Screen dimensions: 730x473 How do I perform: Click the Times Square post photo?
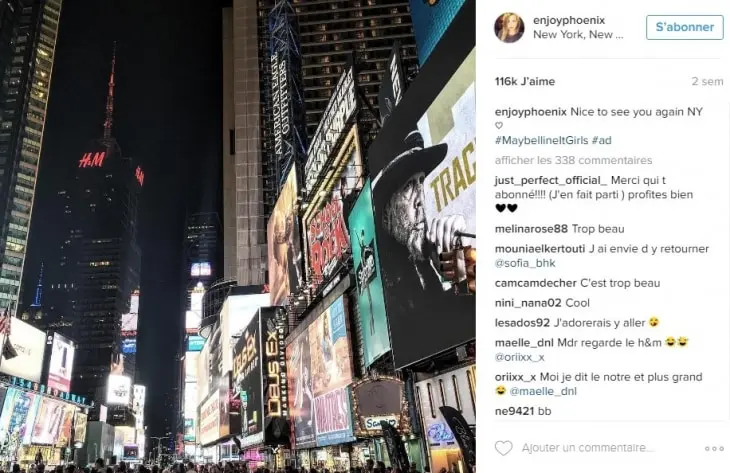tap(237, 236)
